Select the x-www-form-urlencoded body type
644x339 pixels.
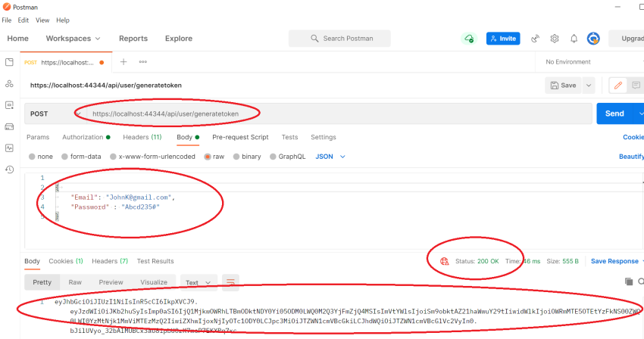tap(152, 157)
